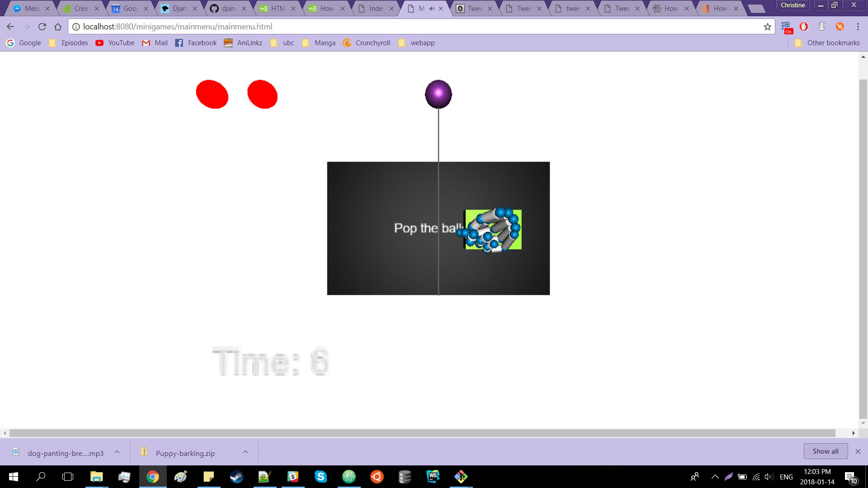Viewport: 868px width, 488px height.
Task: Show hidden system tray icons
Action: tap(715, 477)
